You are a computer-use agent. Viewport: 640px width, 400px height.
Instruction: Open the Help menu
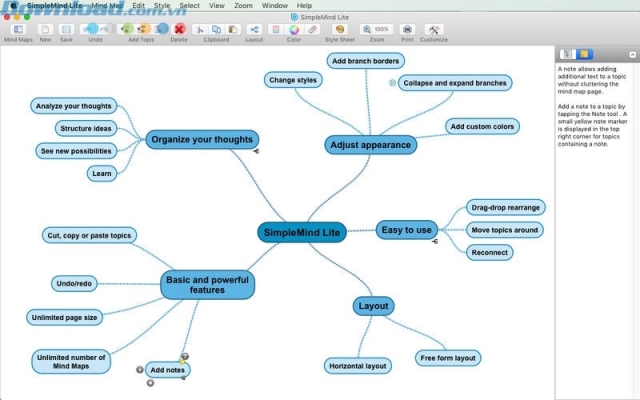(x=304, y=5)
